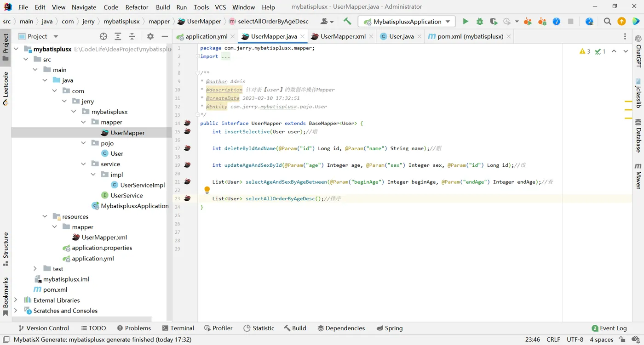Viewport: 644px width, 345px height.
Task: Open Search Everywhere magnifier icon
Action: 608,21
